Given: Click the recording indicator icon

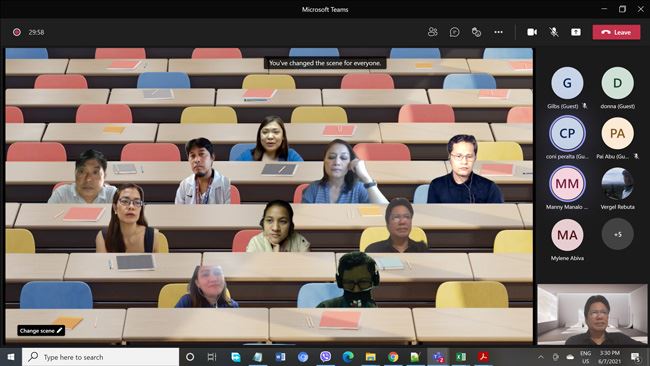Looking at the screenshot, I should [x=17, y=32].
